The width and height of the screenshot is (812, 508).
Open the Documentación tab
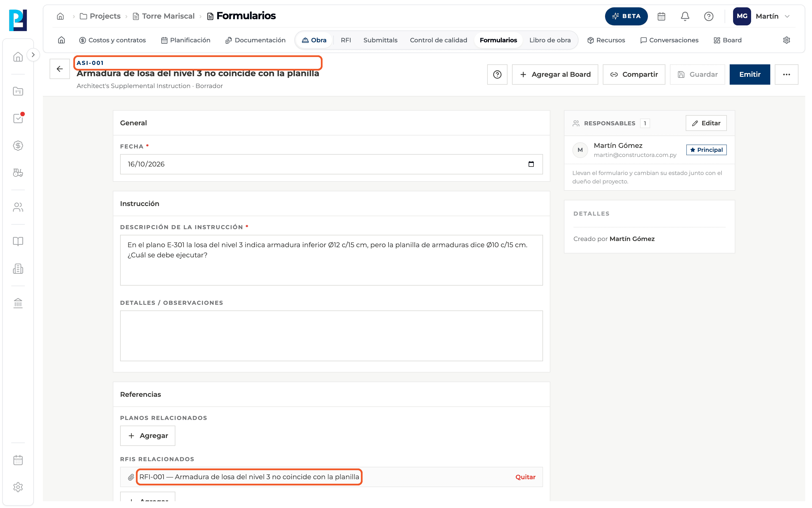(255, 40)
